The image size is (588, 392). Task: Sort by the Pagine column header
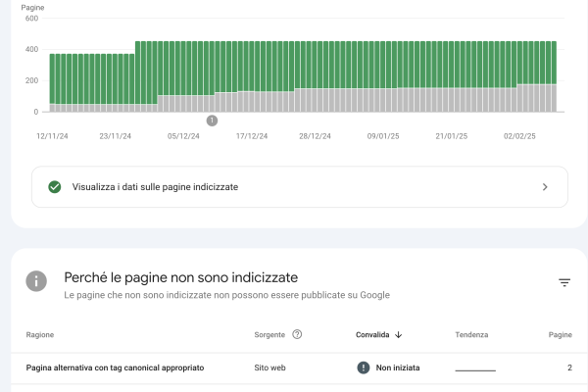point(560,334)
